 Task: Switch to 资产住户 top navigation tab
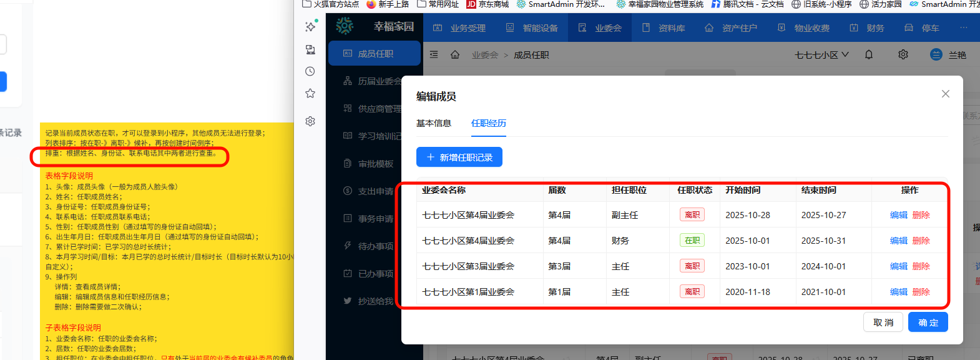pyautogui.click(x=731, y=28)
